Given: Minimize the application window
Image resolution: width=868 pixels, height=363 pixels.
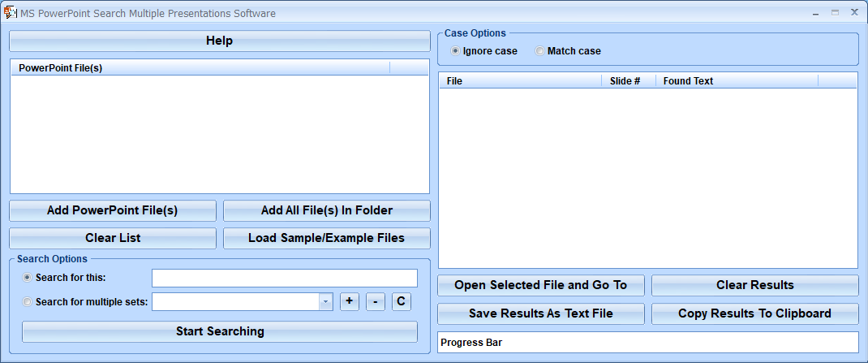Looking at the screenshot, I should [816, 13].
